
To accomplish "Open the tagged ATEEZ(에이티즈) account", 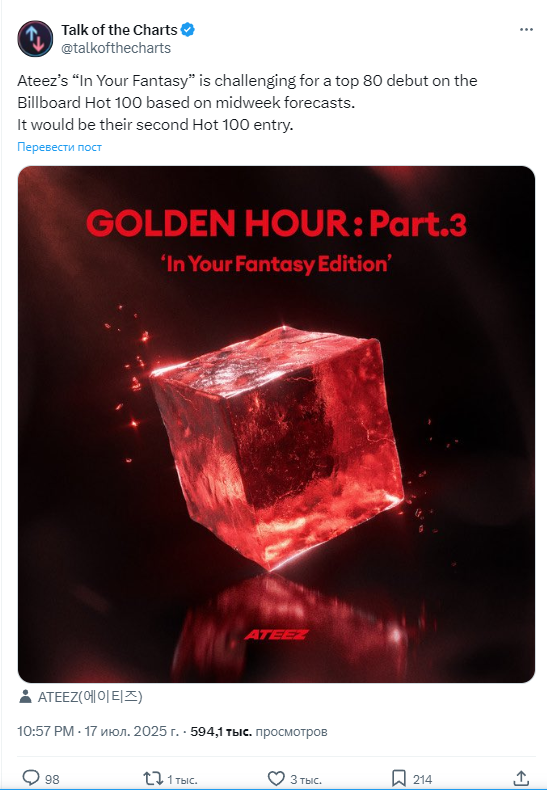I will (90, 697).
